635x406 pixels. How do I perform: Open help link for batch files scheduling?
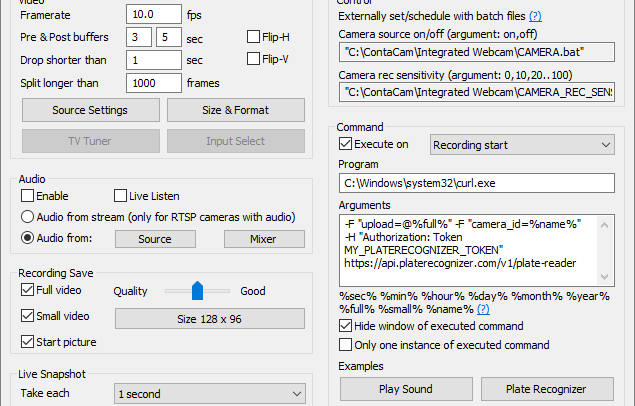point(535,16)
